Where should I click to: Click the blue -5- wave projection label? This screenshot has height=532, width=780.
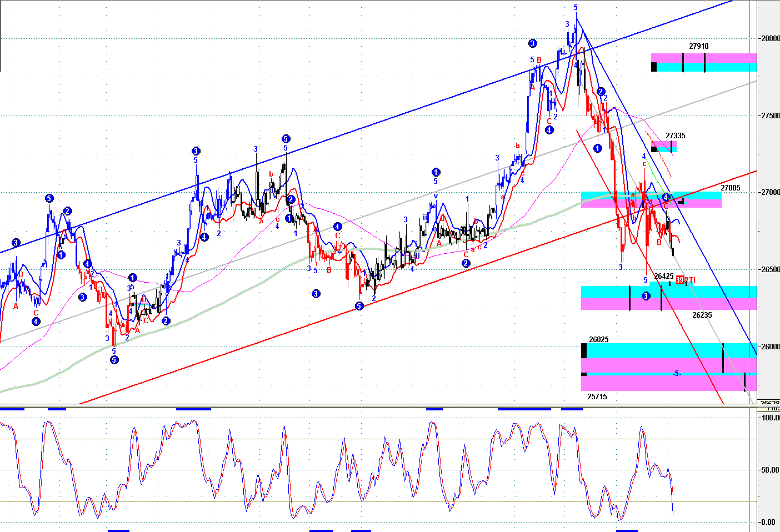[677, 374]
